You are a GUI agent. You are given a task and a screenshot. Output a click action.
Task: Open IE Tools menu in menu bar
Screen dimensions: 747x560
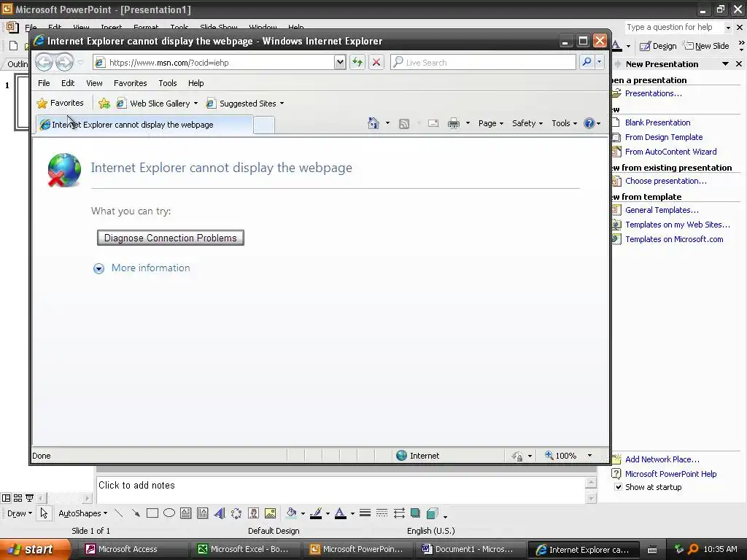(168, 83)
